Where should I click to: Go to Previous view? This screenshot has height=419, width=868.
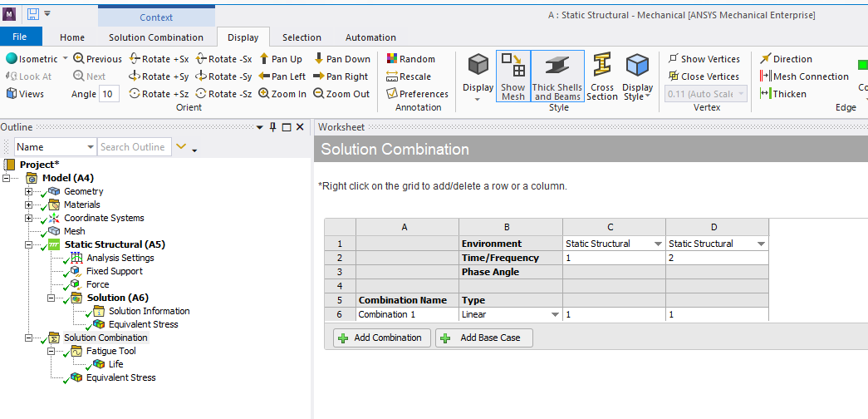97,59
